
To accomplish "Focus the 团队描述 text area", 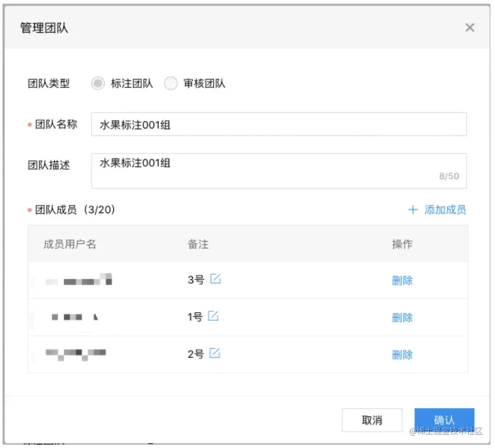I will (279, 171).
